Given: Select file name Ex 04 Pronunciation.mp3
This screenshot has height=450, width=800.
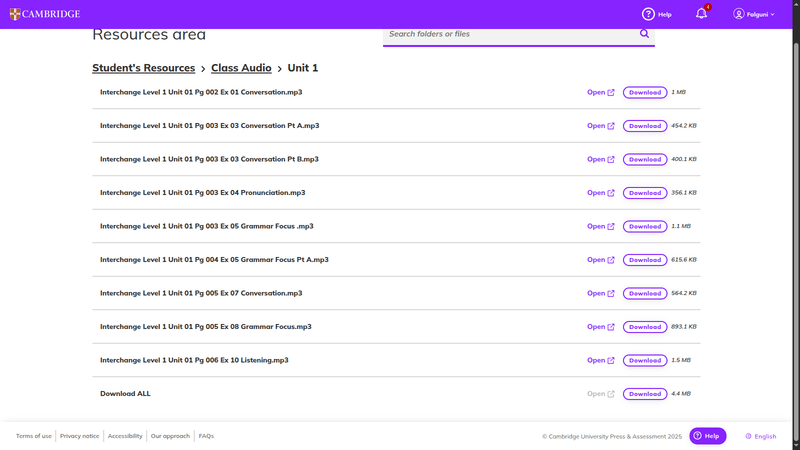Looking at the screenshot, I should (203, 193).
